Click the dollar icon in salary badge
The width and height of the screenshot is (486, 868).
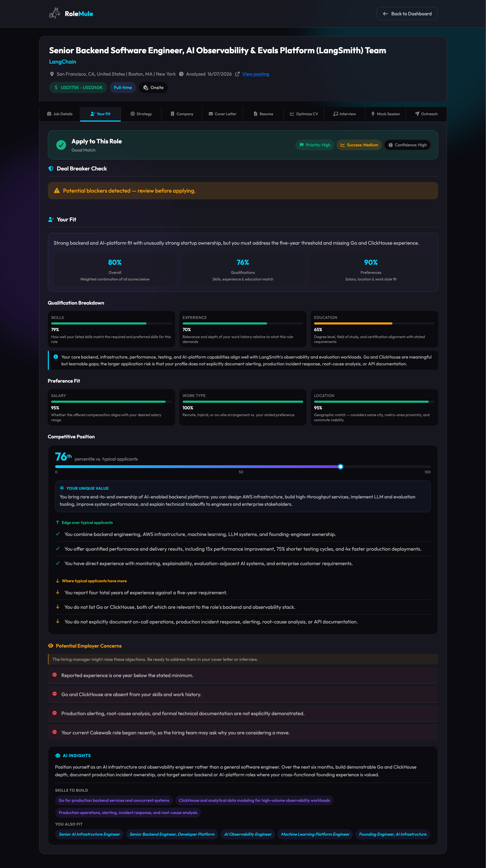click(56, 88)
